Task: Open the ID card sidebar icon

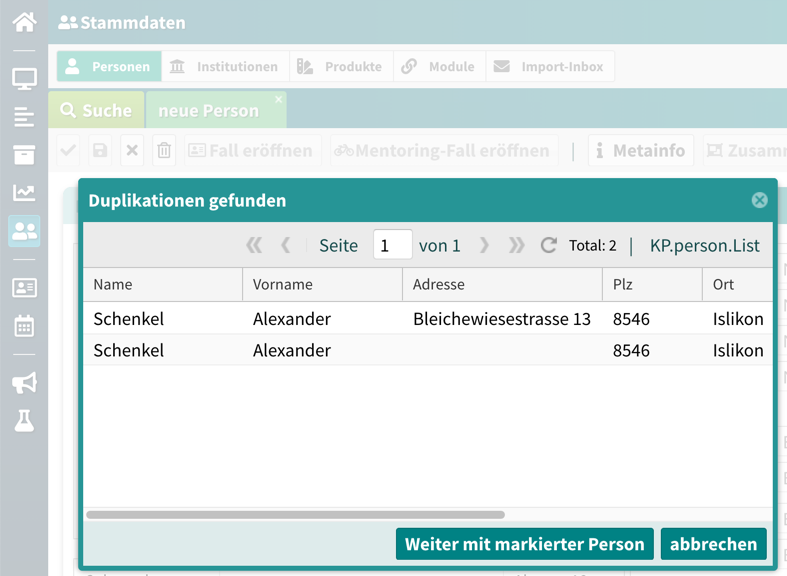Action: tap(24, 288)
